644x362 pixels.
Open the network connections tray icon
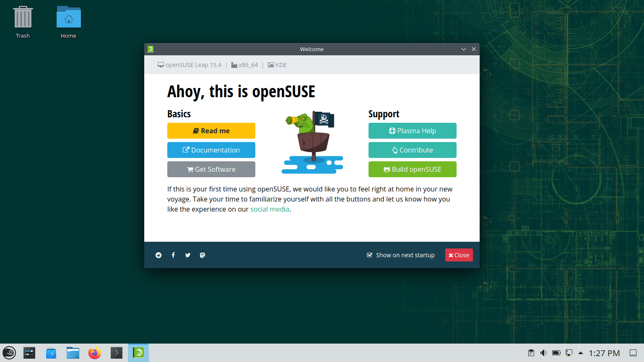(569, 353)
